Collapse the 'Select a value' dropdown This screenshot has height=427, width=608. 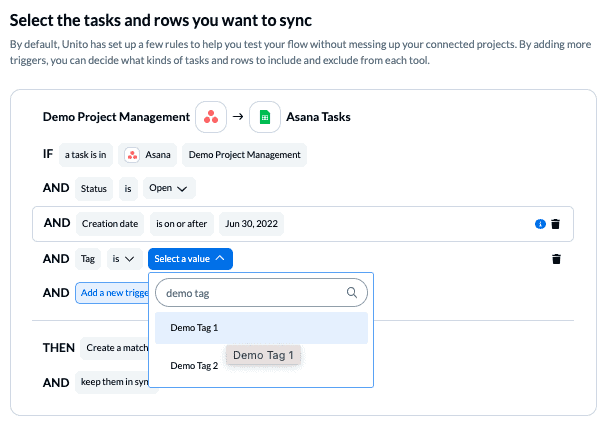[190, 259]
